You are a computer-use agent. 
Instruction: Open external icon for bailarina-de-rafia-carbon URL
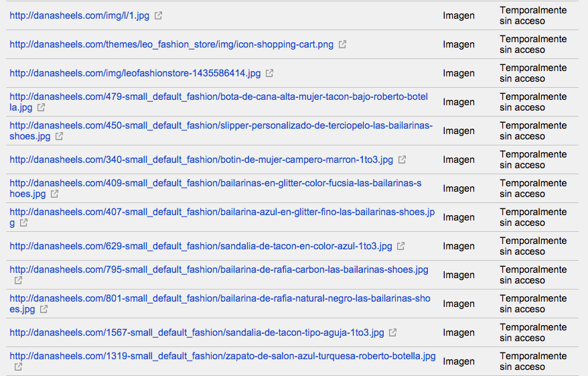click(x=18, y=280)
